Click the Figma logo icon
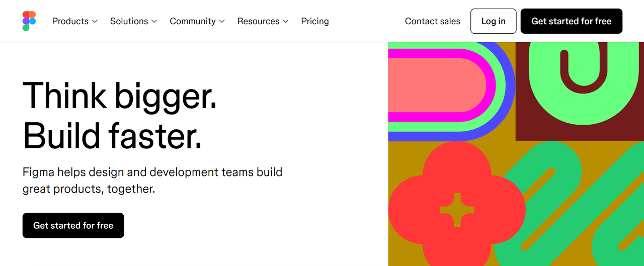Screen dimensions: 644x266 (x=29, y=21)
